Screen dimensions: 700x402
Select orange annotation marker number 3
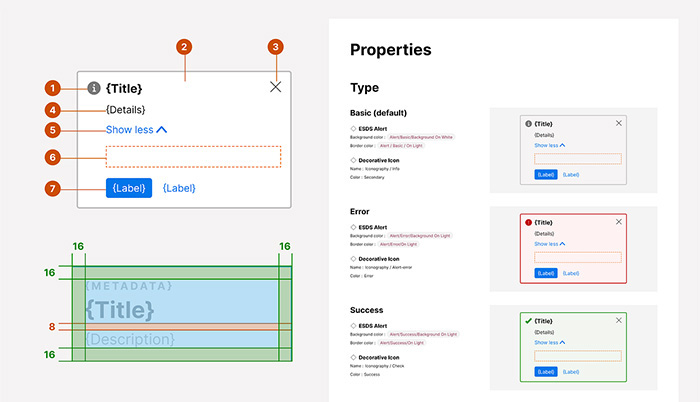click(276, 47)
